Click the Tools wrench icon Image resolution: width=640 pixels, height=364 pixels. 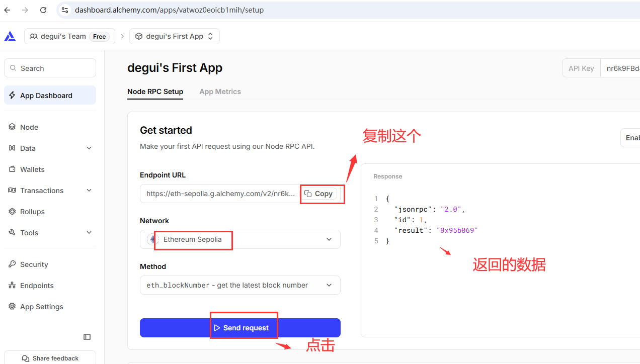tap(12, 233)
